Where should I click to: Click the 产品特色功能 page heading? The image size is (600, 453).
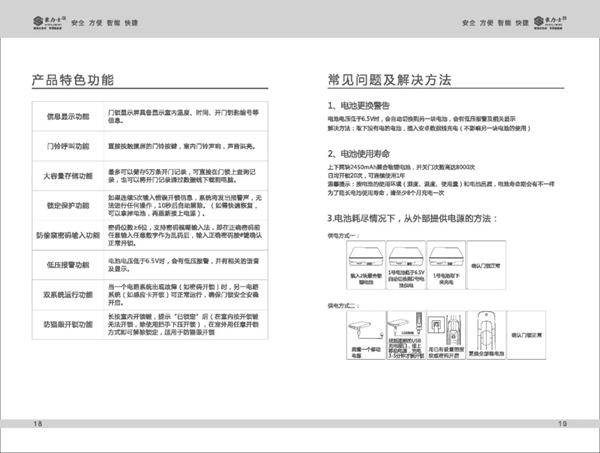pos(73,80)
